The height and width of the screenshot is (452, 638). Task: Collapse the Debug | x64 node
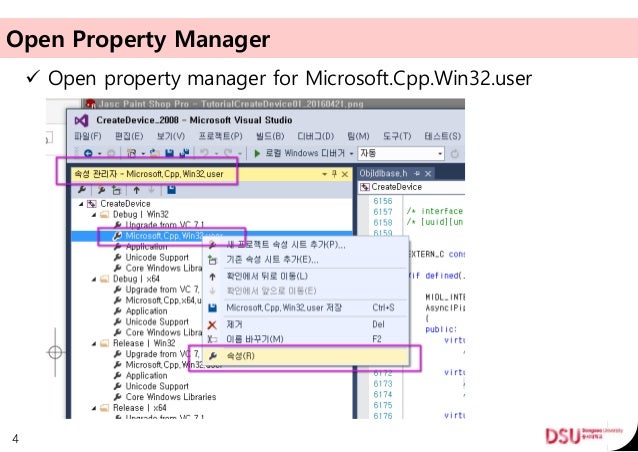(94, 279)
